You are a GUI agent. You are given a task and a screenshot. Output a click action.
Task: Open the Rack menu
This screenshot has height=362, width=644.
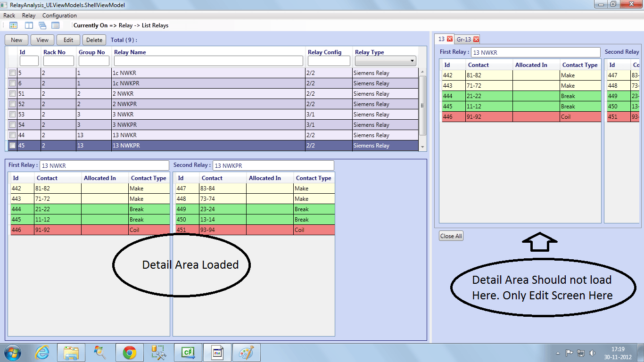click(x=9, y=16)
